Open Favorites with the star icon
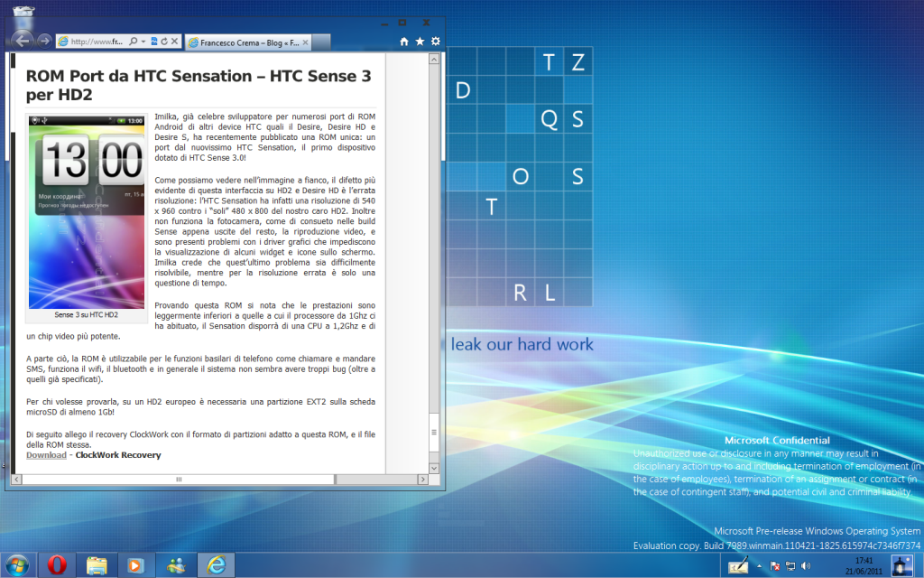The image size is (924, 578). click(420, 42)
